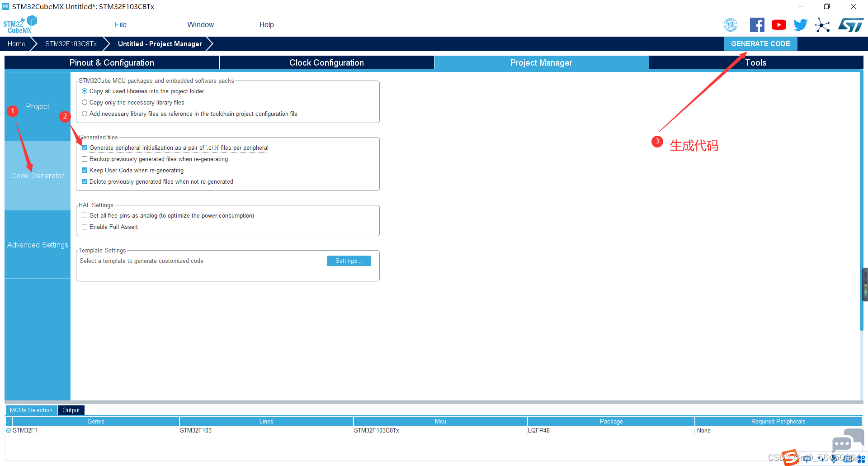Select the STM32F103 lines cell
This screenshot has height=466, width=868.
[266, 431]
